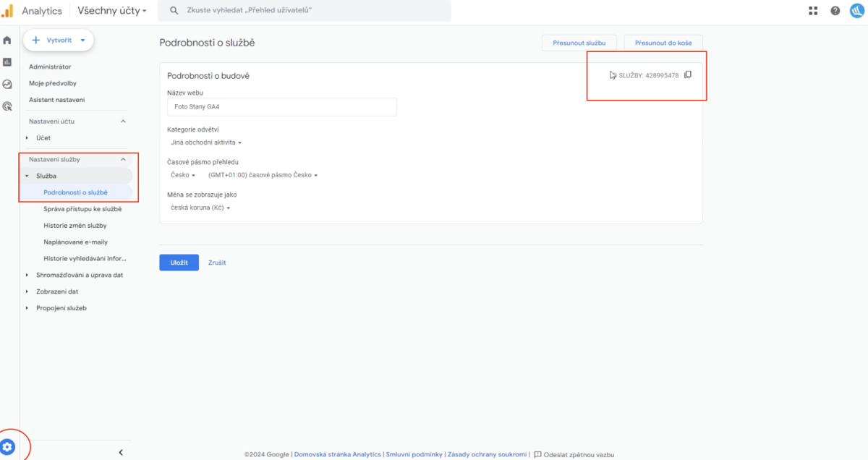Open Zásady ochrany soukromí link
Screen dimensions: 868x460
(487, 454)
